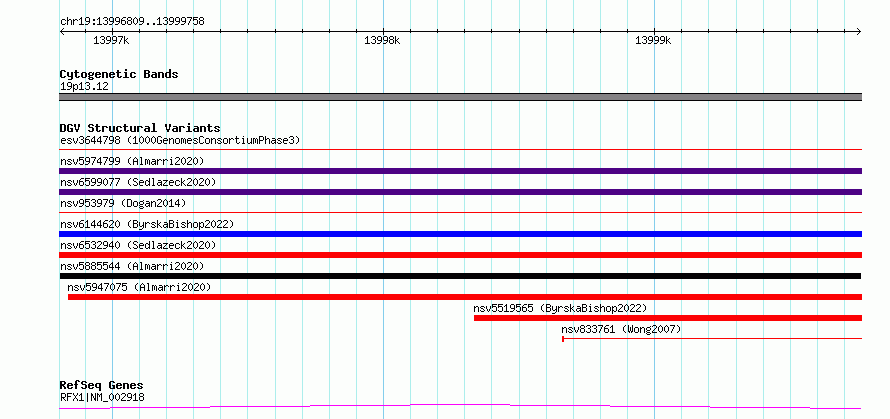Click the start marker of nsv833761
Image resolution: width=890 pixels, height=419 pixels.
click(x=562, y=339)
